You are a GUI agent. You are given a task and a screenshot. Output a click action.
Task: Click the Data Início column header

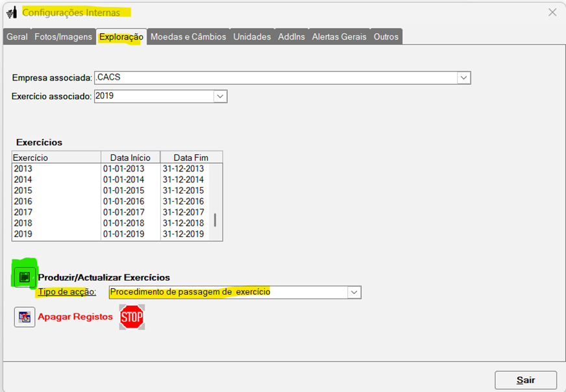point(130,158)
